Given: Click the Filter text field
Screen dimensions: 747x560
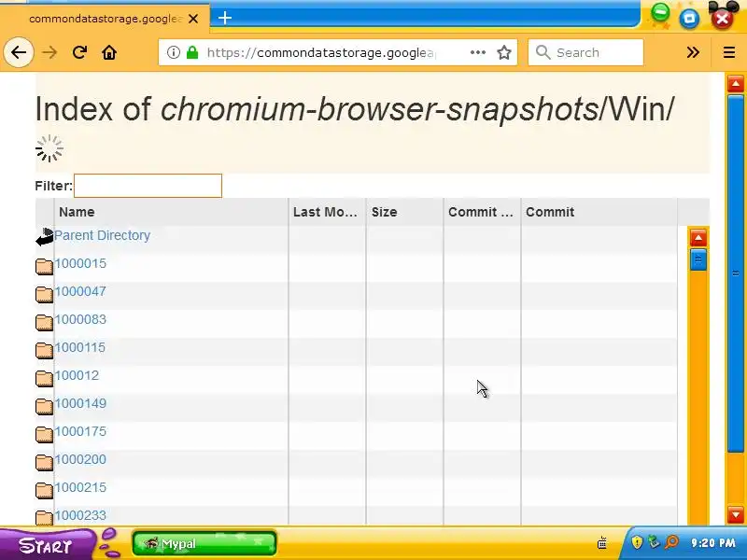Looking at the screenshot, I should [x=148, y=186].
